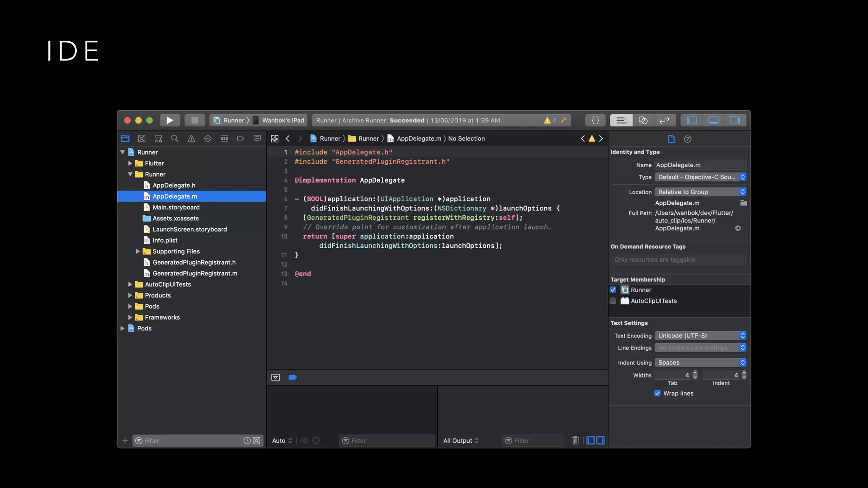Clear the console with trash icon
This screenshot has height=488, width=868.
pyautogui.click(x=575, y=441)
